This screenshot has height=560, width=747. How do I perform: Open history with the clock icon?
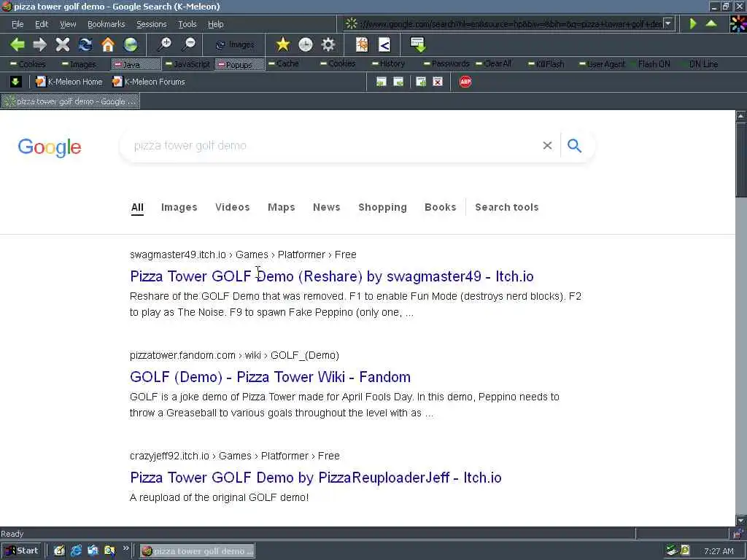pyautogui.click(x=306, y=44)
